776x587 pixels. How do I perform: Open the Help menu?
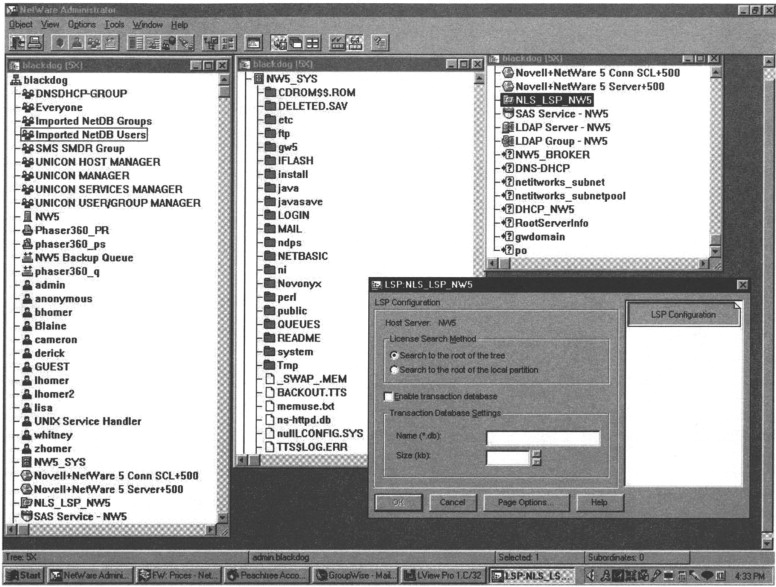[x=180, y=24]
